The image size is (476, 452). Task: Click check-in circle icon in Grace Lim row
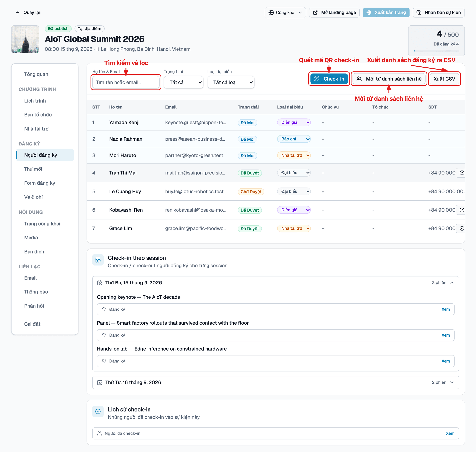pos(462,228)
